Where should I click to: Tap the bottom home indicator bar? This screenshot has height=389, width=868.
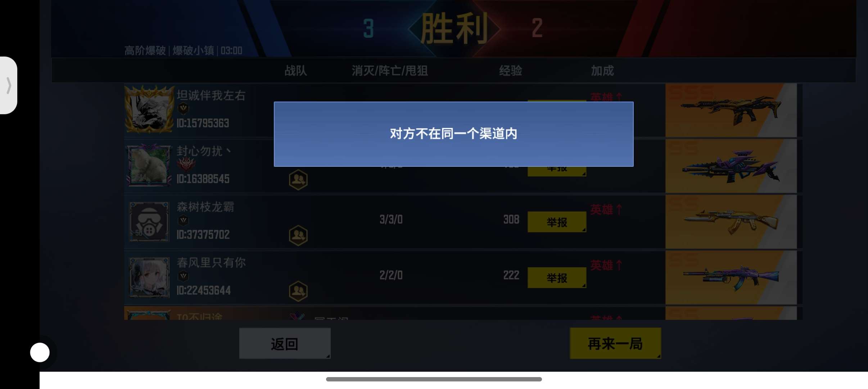434,379
